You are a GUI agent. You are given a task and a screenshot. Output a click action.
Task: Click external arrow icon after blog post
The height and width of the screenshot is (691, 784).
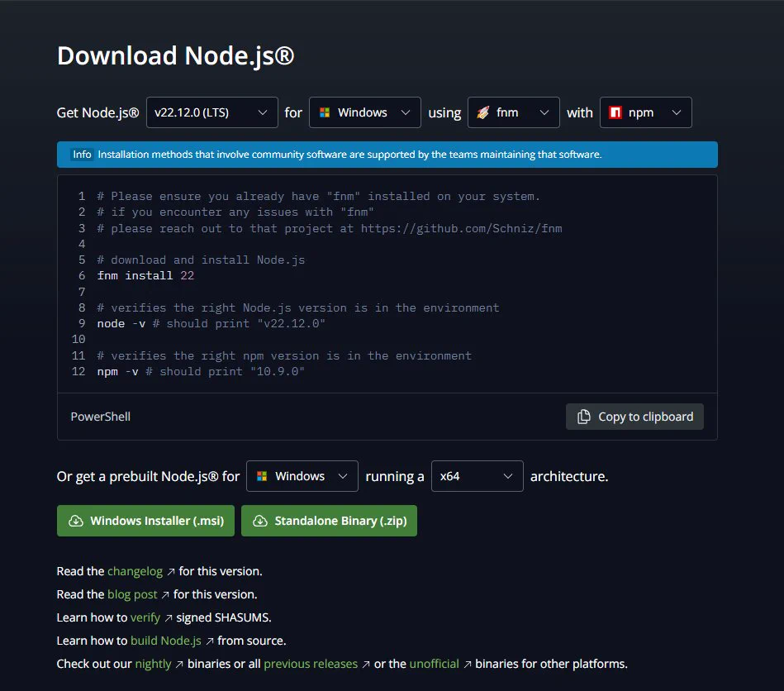pos(165,595)
